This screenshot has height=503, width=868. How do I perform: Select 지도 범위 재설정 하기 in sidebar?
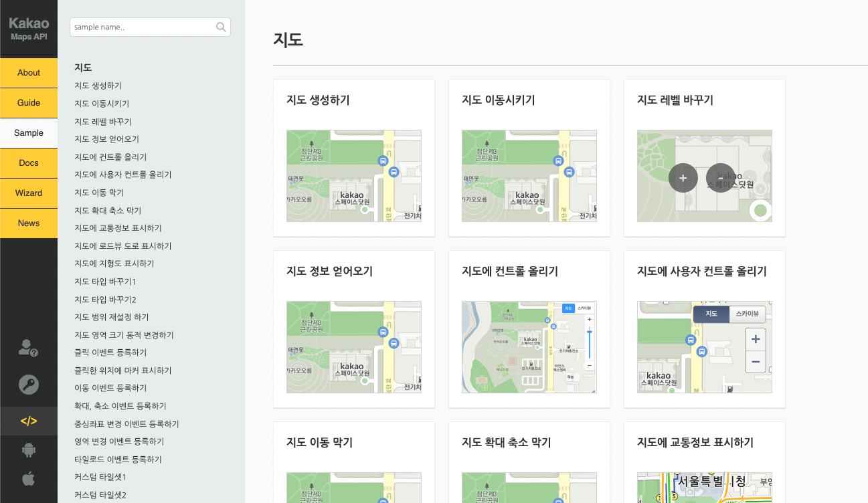tap(112, 317)
